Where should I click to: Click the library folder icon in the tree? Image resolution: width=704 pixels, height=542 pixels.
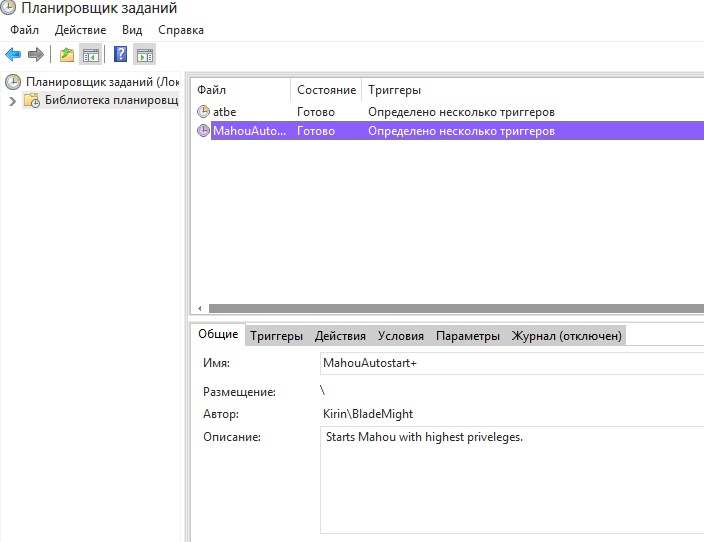pos(32,100)
